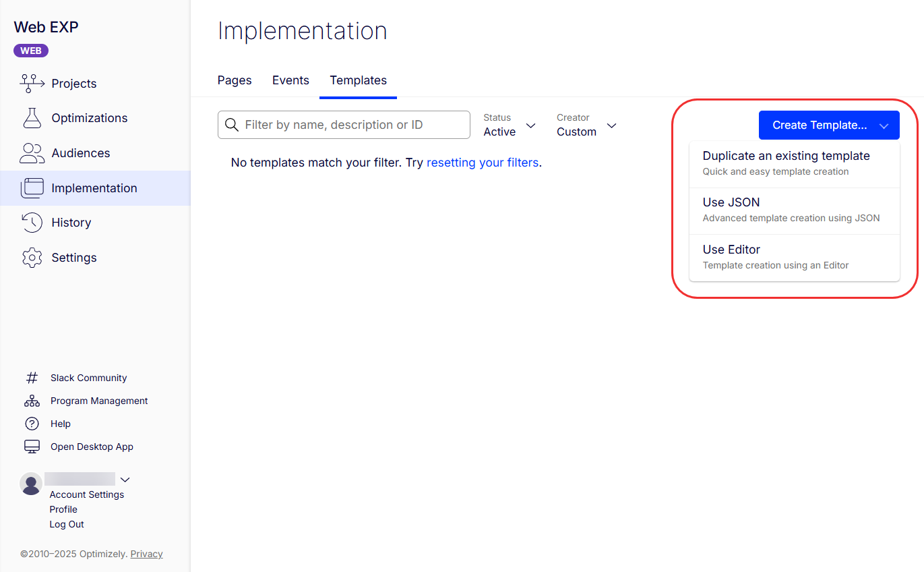This screenshot has width=924, height=572.
Task: Click the Settings gear icon
Action: tap(32, 258)
